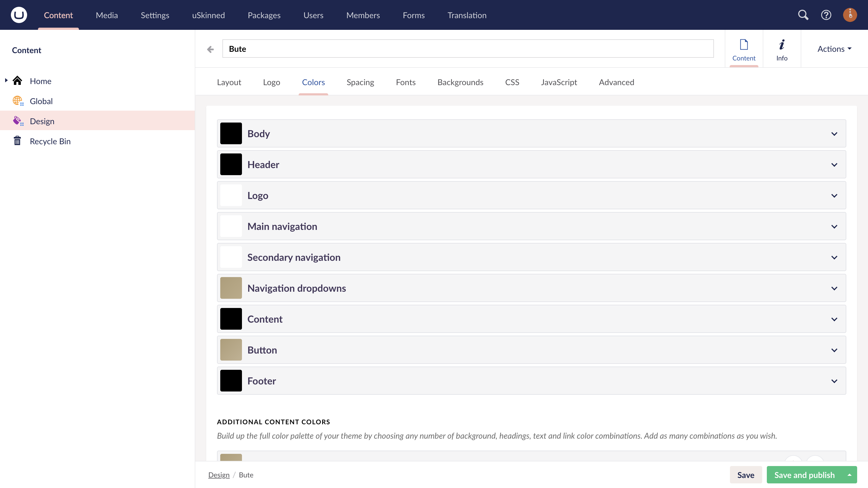Screen dimensions: 868x488
Task: Switch to the Advanced tab
Action: click(x=616, y=82)
